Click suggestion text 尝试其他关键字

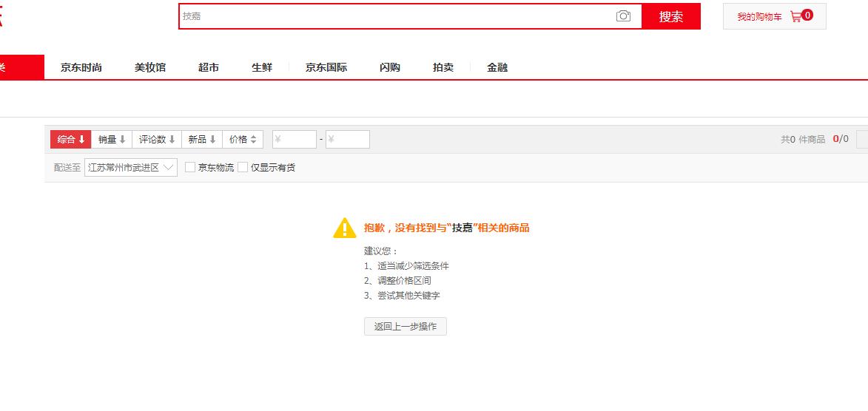coord(408,296)
